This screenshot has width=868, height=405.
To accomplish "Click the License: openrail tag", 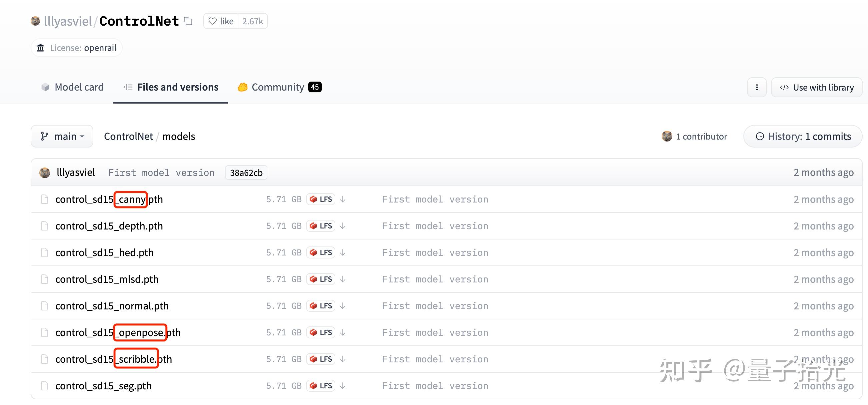I will point(77,48).
